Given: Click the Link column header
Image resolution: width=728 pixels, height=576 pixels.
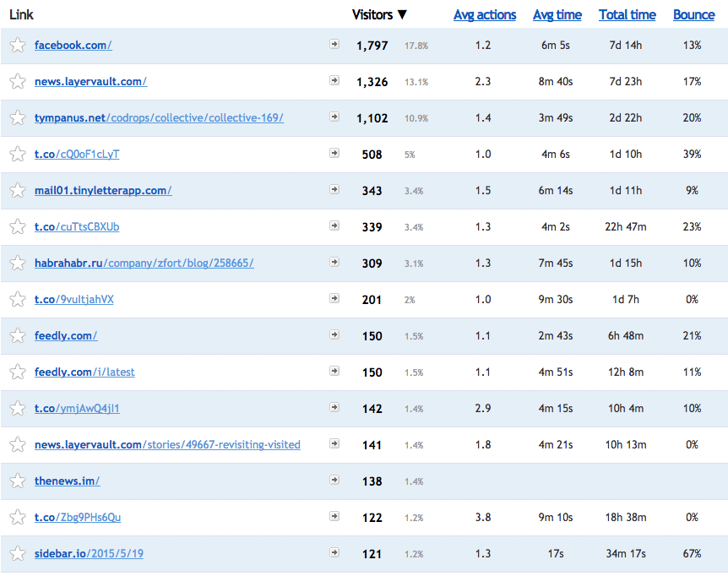Looking at the screenshot, I should pos(21,15).
